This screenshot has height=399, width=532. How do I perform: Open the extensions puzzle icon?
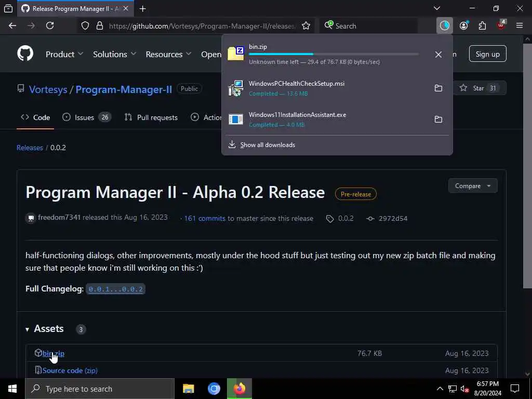(482, 26)
